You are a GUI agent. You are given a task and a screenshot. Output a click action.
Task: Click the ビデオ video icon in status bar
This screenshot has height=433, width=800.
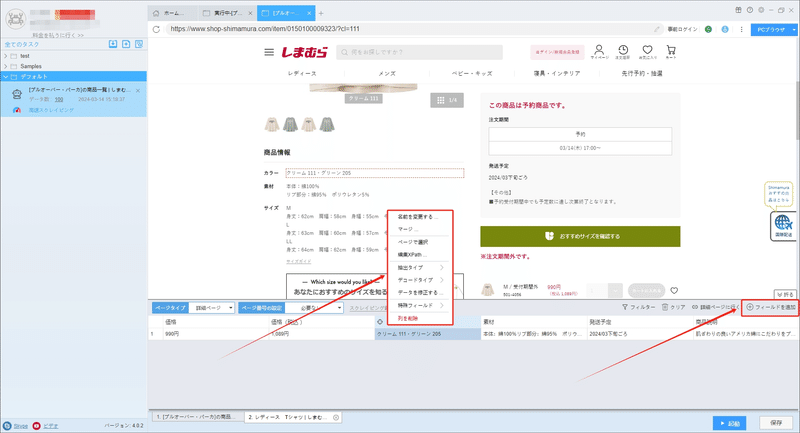36,426
